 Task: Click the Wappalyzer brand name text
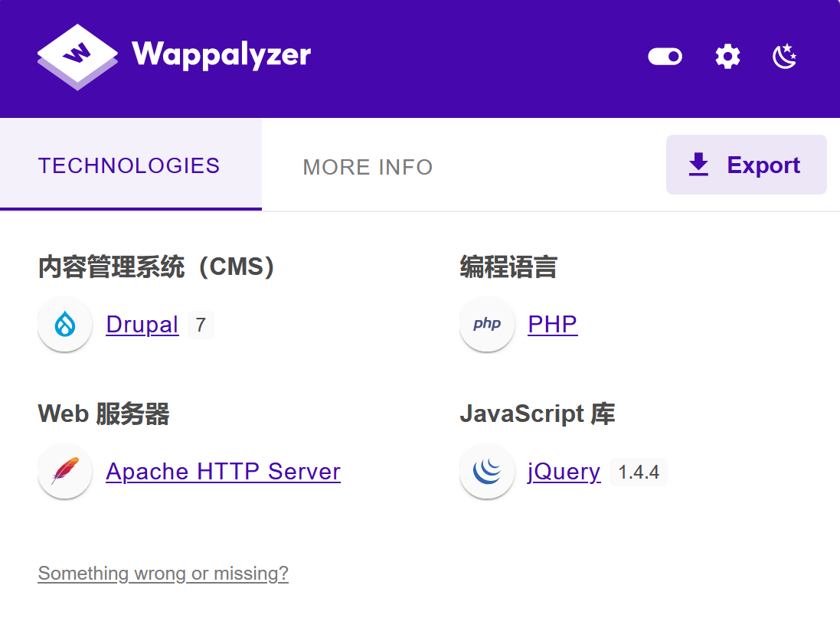(x=221, y=55)
